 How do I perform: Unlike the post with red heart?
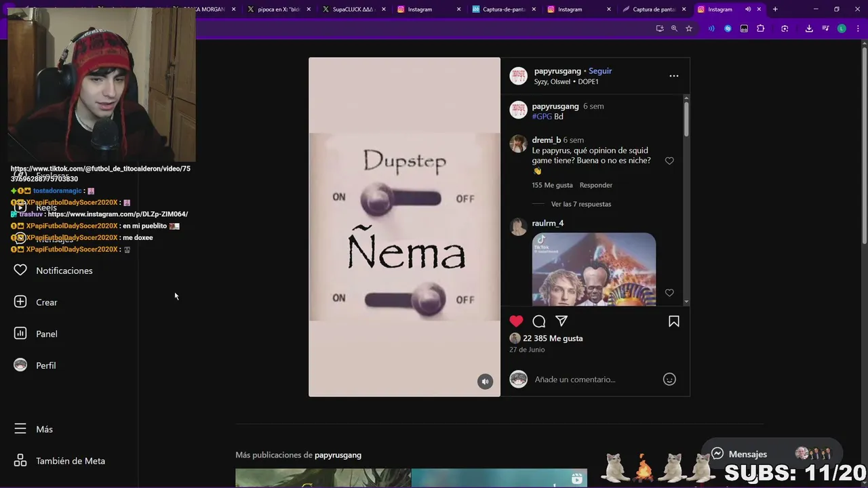point(517,321)
